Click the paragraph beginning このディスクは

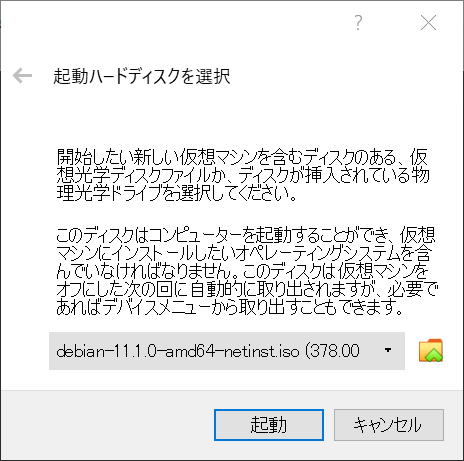tap(246, 271)
